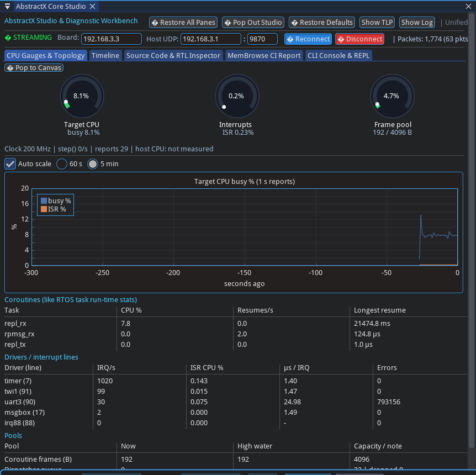Click the IRQ/s column header

coord(106,368)
